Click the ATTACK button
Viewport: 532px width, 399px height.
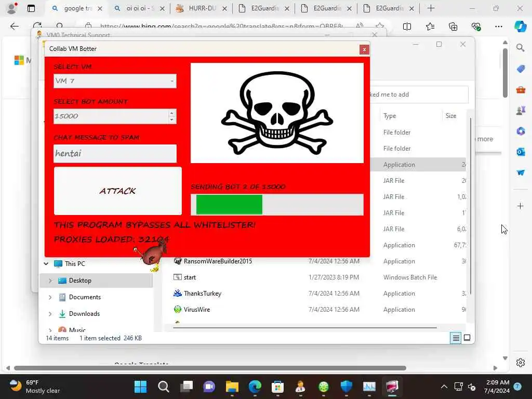pos(118,191)
